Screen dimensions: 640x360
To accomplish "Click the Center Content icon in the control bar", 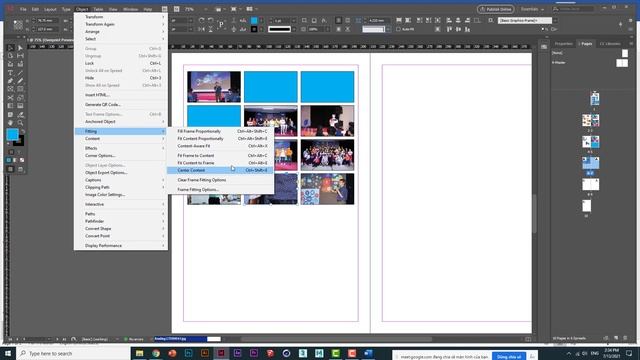I will (x=438, y=20).
